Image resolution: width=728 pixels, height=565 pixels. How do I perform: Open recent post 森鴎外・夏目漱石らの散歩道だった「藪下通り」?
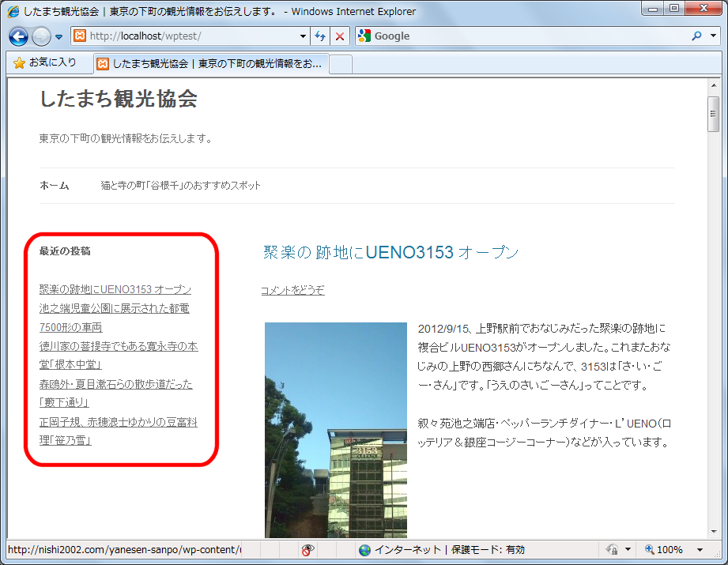[x=115, y=394]
